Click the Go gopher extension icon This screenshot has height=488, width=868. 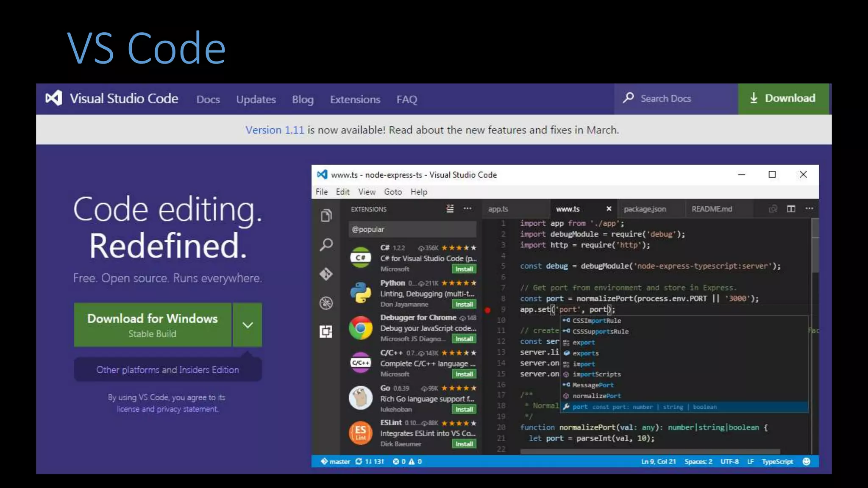[361, 398]
